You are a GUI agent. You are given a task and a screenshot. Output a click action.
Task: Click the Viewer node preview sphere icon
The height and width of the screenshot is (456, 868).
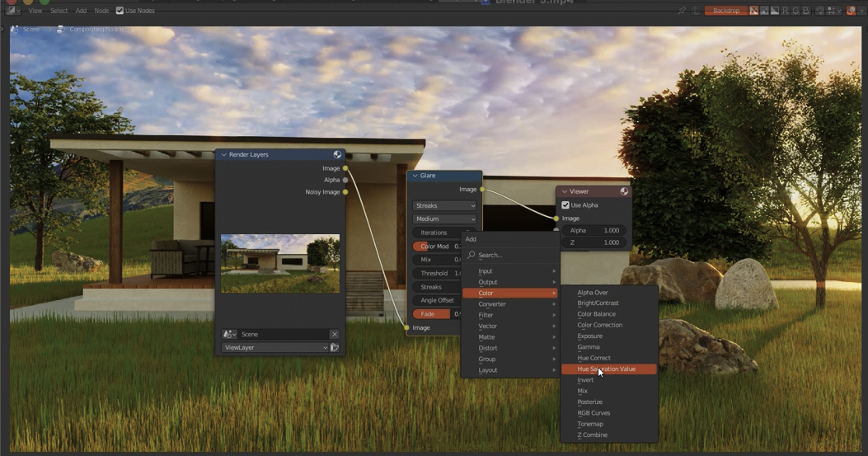[624, 191]
